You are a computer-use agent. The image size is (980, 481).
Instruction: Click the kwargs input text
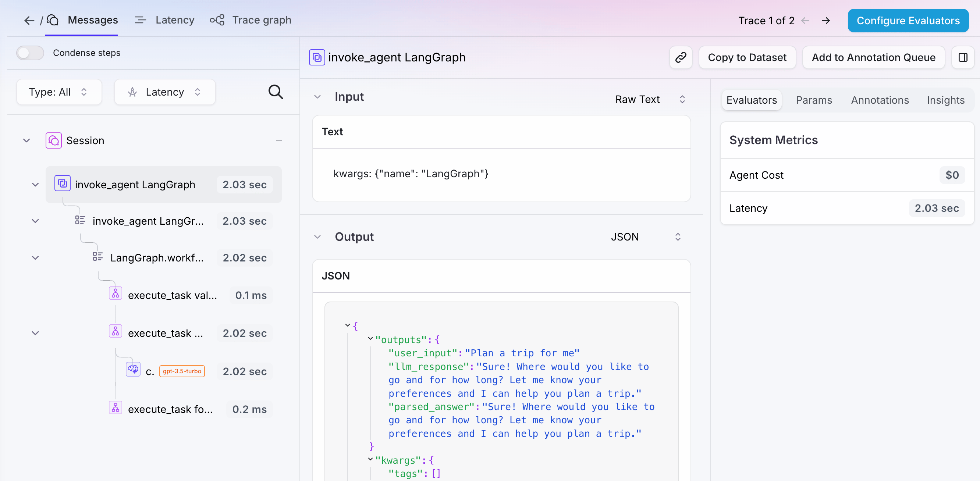411,174
